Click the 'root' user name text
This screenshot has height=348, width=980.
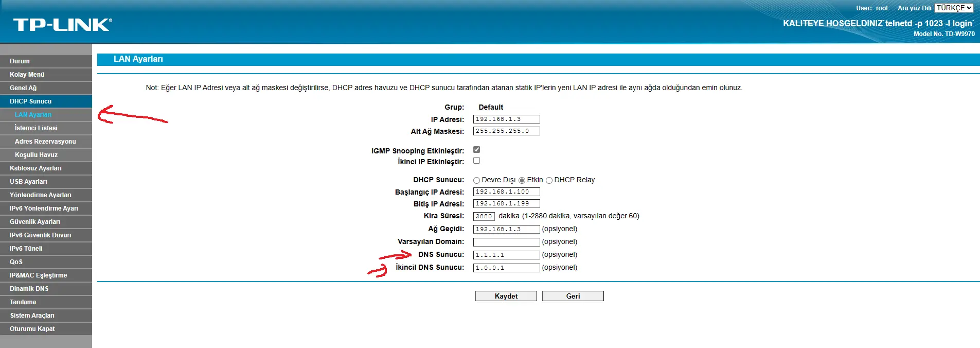tap(882, 8)
